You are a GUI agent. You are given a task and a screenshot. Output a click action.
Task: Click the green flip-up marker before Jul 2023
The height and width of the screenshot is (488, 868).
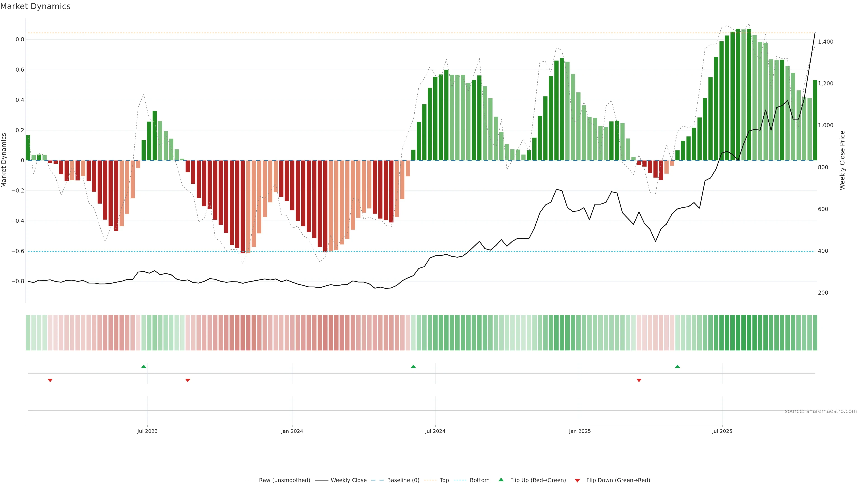click(144, 366)
